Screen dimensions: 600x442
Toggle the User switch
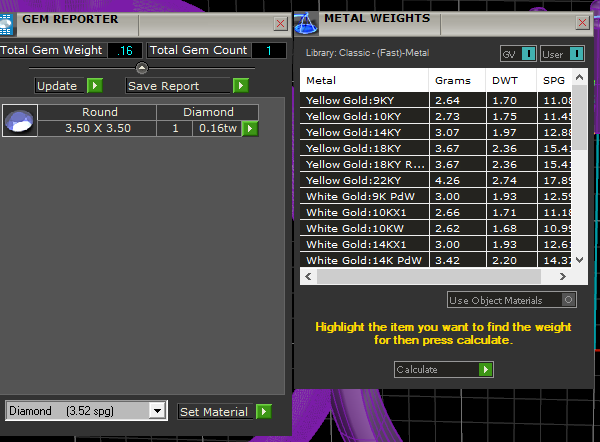[558, 53]
